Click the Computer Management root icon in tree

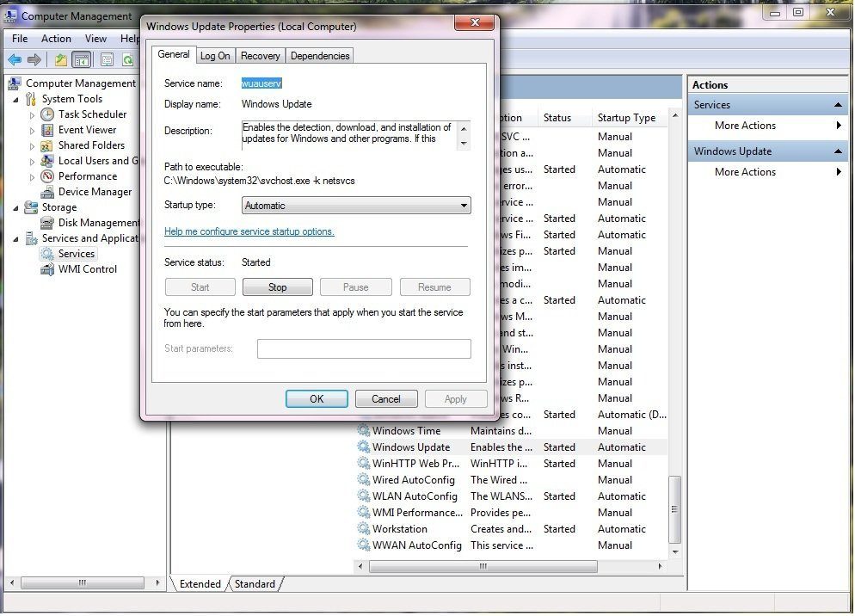click(15, 83)
